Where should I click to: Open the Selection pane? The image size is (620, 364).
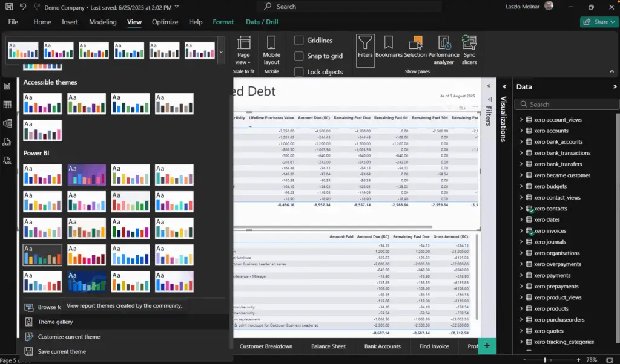pos(414,48)
